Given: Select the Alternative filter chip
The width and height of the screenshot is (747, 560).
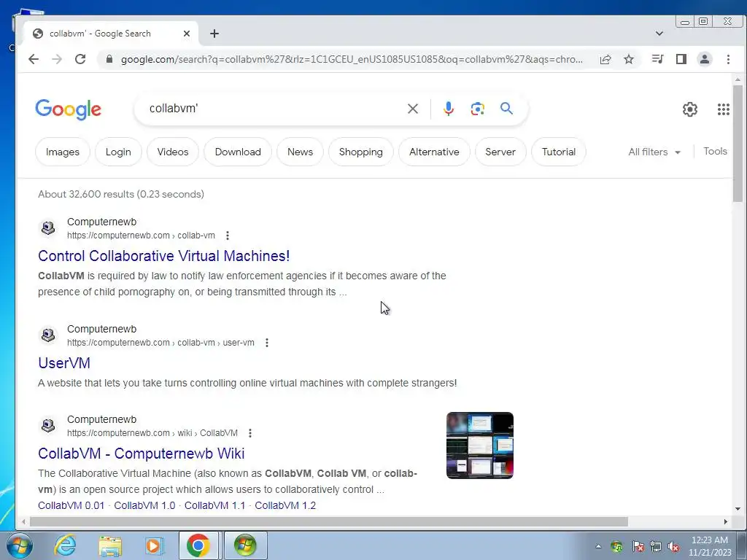Looking at the screenshot, I should [x=434, y=152].
